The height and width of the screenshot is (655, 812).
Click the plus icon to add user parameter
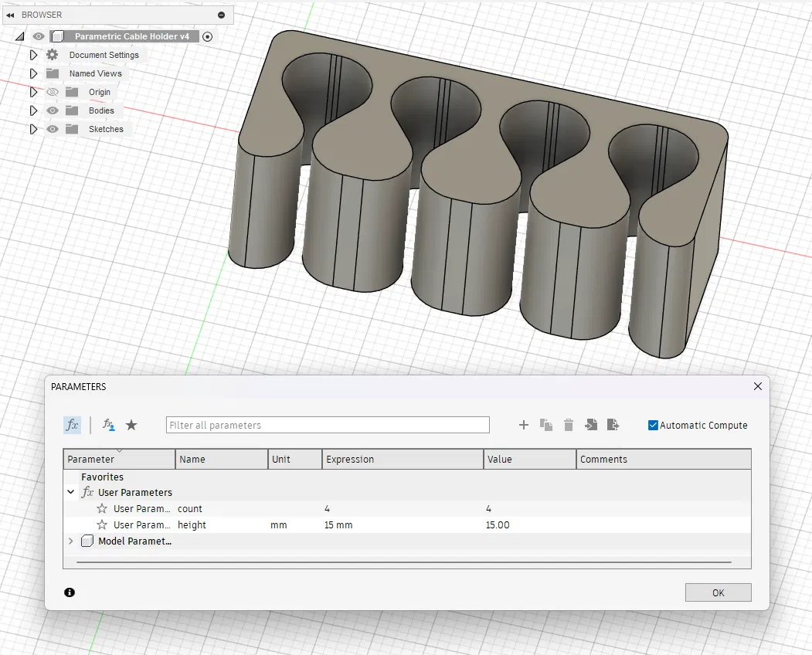click(x=523, y=425)
